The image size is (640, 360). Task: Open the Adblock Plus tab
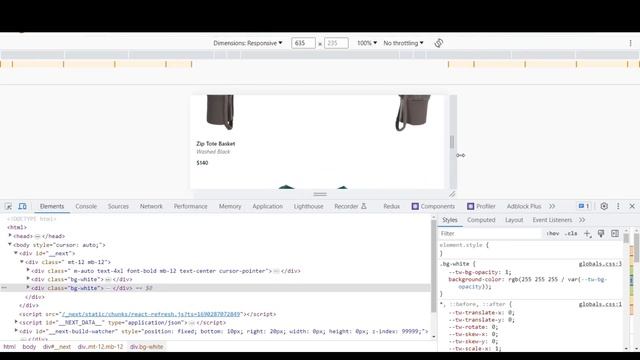(x=524, y=207)
